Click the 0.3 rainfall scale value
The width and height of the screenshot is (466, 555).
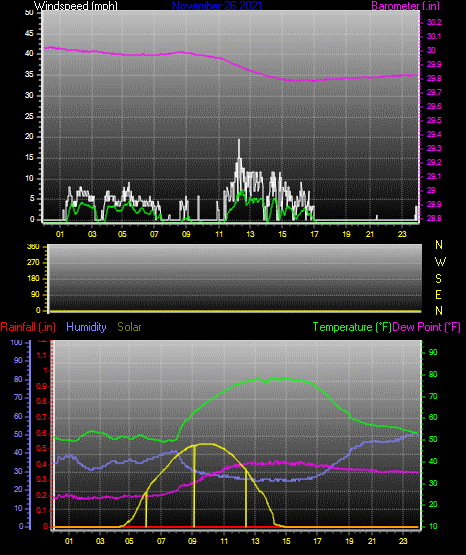click(x=42, y=479)
